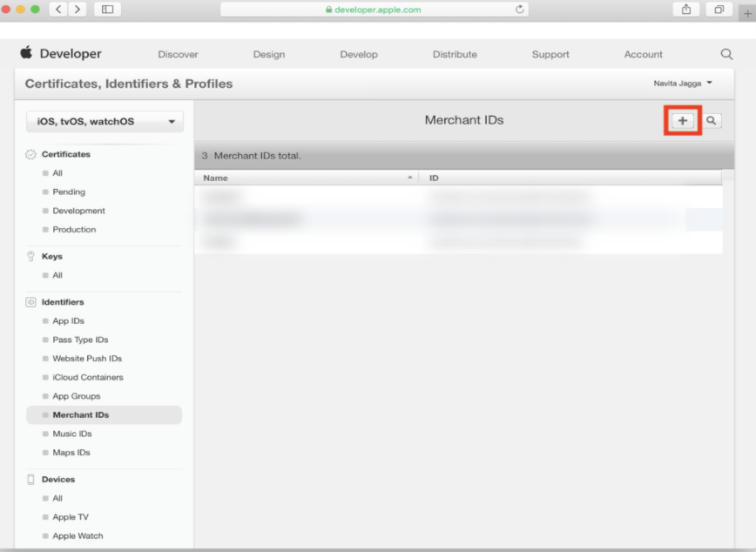Click the '3 Merchant IDs total.' text

251,156
